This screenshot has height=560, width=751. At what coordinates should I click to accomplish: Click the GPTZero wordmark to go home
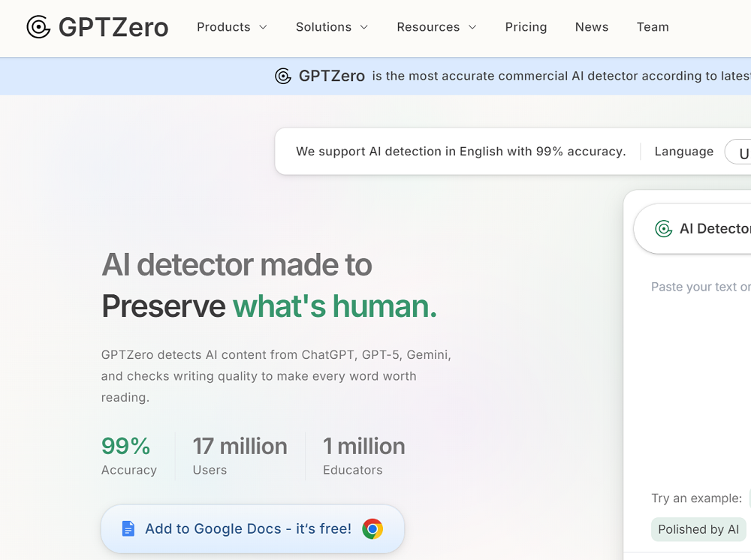pos(112,27)
